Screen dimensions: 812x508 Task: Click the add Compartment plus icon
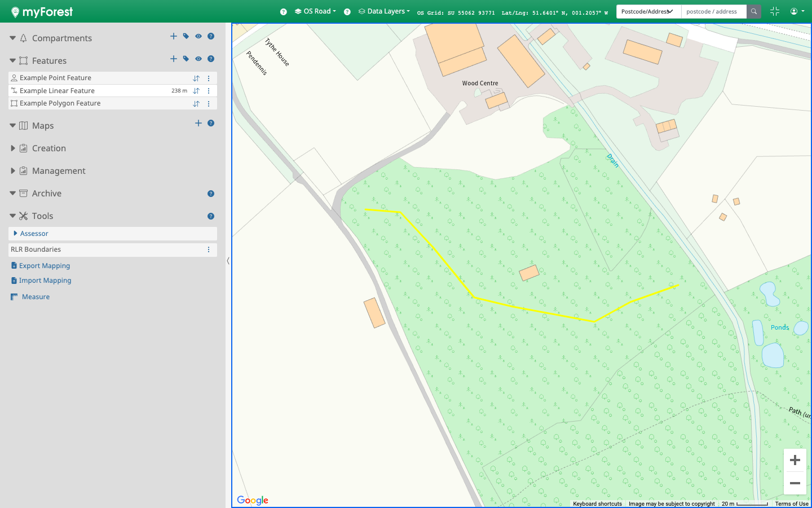[x=174, y=36]
